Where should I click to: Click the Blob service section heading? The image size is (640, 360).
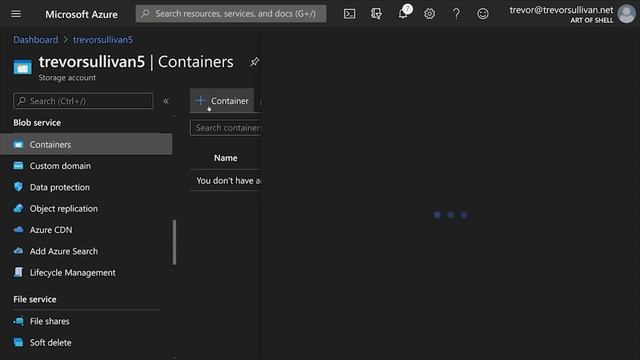point(37,122)
